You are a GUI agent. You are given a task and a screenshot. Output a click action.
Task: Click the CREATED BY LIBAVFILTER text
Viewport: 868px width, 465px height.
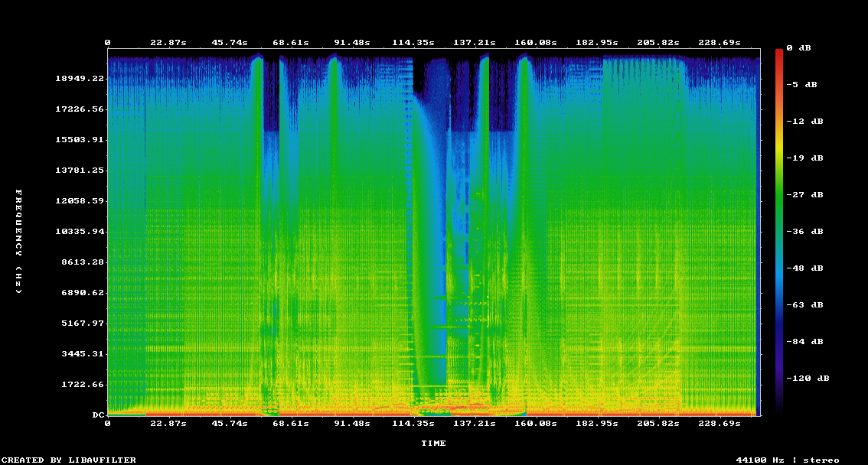69,460
